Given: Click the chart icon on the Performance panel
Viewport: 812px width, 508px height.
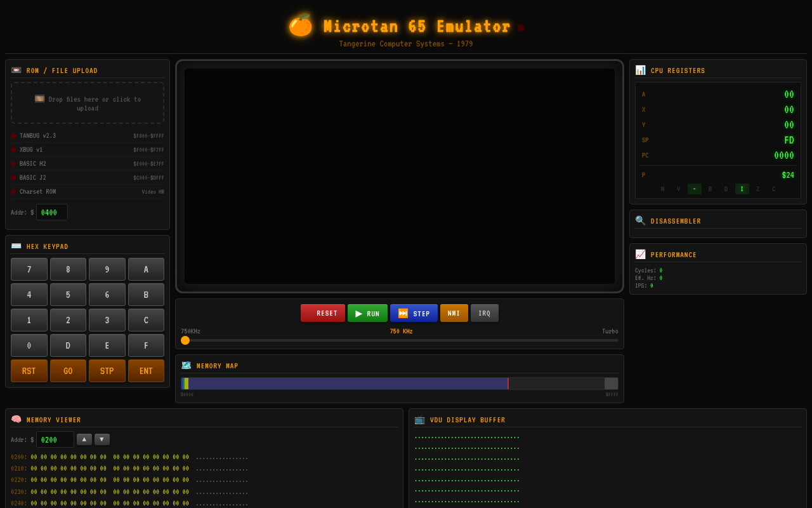Looking at the screenshot, I should pyautogui.click(x=640, y=254).
